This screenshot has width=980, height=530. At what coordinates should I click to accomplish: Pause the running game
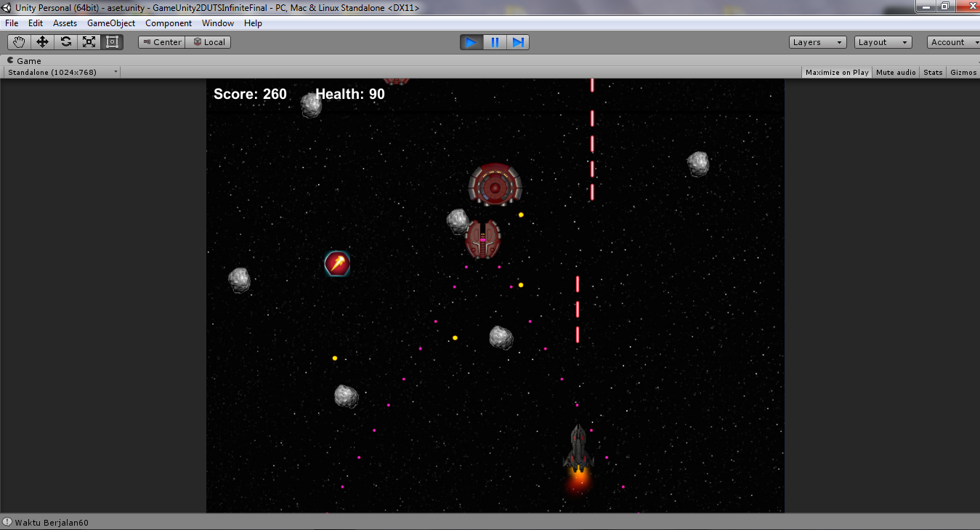pos(494,41)
